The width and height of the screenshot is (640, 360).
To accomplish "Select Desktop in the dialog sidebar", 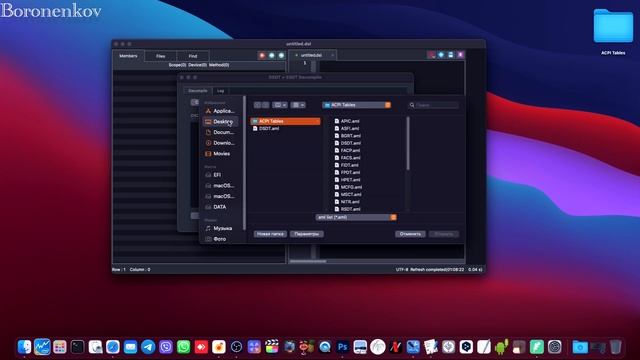I will (x=220, y=122).
